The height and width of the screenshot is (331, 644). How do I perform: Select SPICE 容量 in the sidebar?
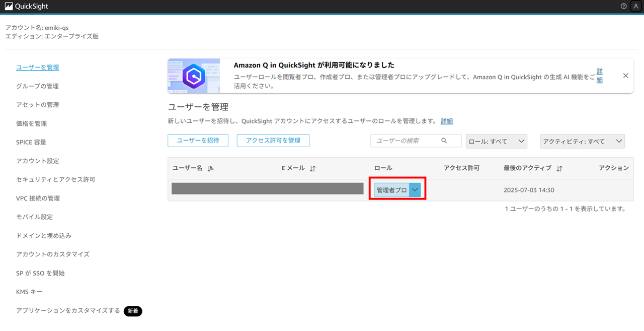31,142
